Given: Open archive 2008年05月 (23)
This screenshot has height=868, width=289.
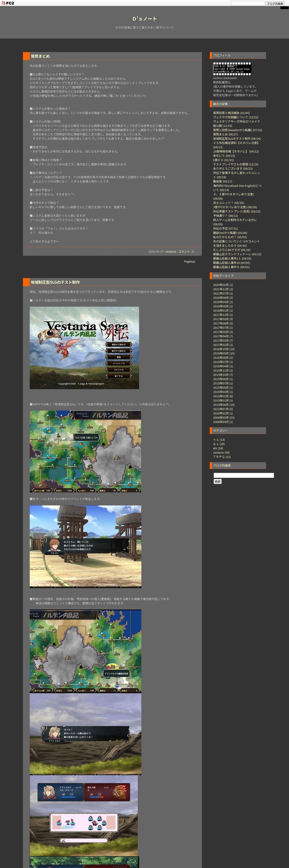Looking at the screenshot, I should 224,418.
